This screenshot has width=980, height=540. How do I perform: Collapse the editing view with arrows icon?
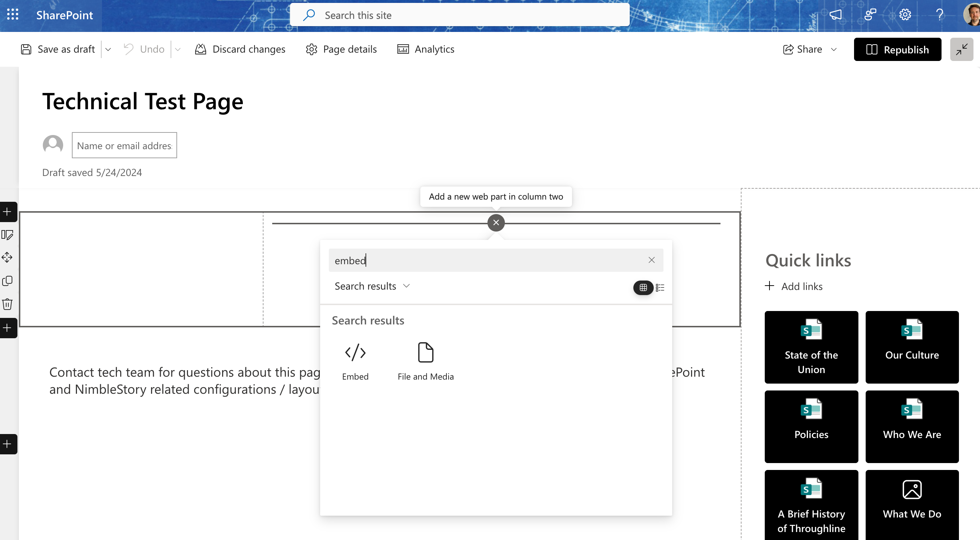961,49
